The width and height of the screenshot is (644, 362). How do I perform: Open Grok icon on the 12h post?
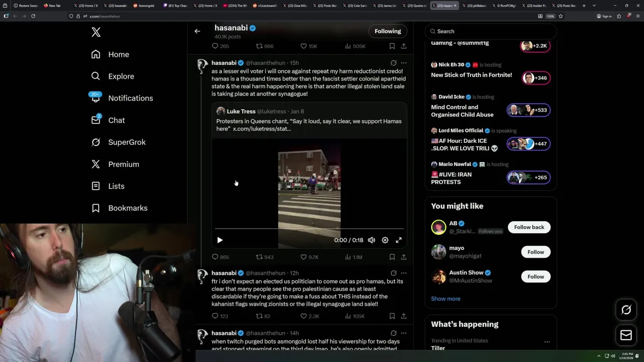pyautogui.click(x=393, y=273)
